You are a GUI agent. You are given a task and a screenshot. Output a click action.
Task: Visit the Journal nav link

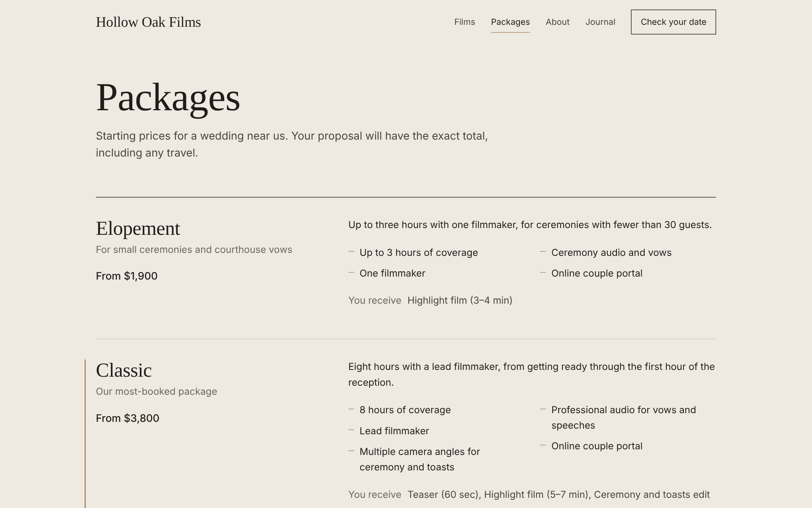coord(600,22)
